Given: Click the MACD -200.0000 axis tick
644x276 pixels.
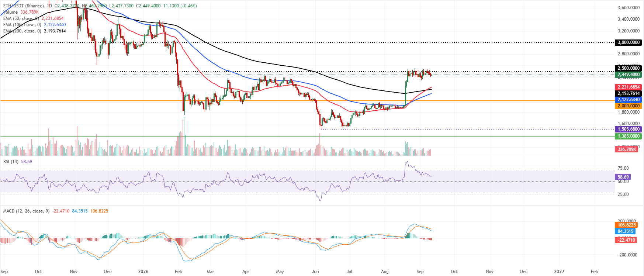Looking at the screenshot, I should tap(627, 255).
